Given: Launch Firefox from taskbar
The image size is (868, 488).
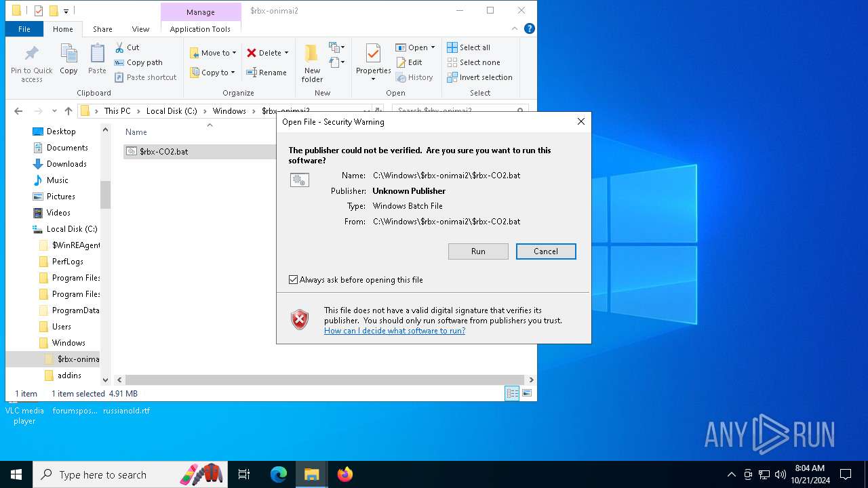Looking at the screenshot, I should click(345, 474).
